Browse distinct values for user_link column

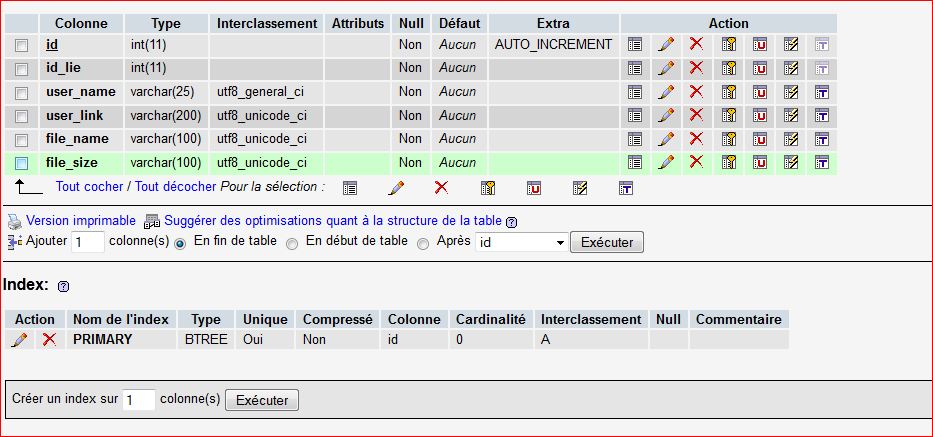635,116
